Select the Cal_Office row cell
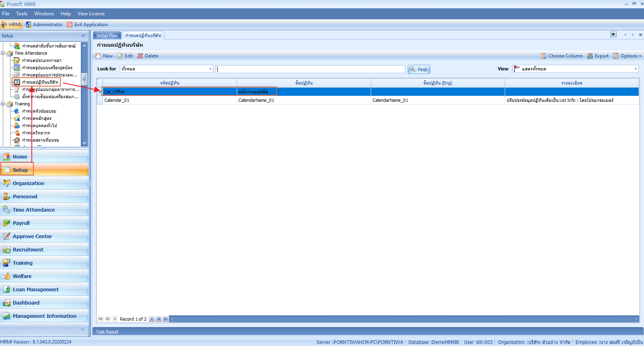Screen dimensions: 644x346 (x=169, y=92)
